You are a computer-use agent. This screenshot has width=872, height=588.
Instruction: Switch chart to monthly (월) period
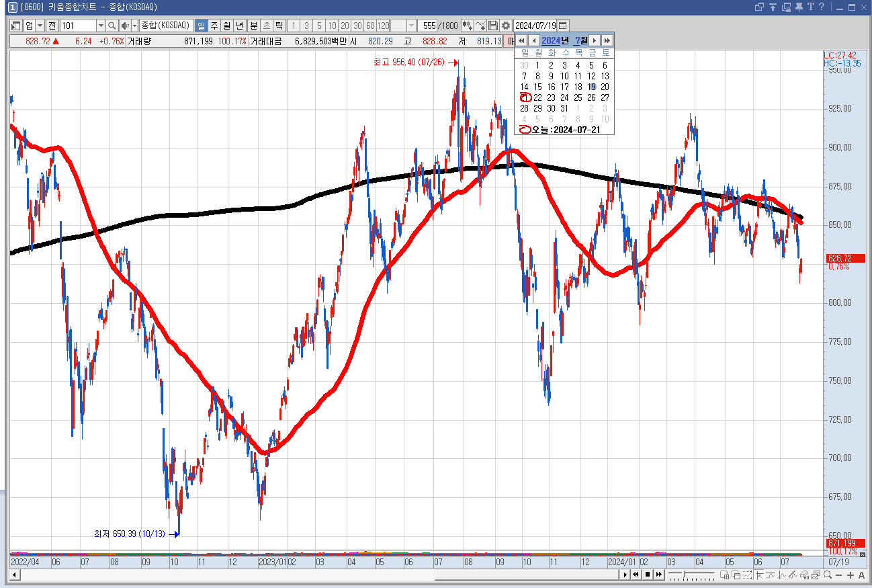click(x=227, y=26)
